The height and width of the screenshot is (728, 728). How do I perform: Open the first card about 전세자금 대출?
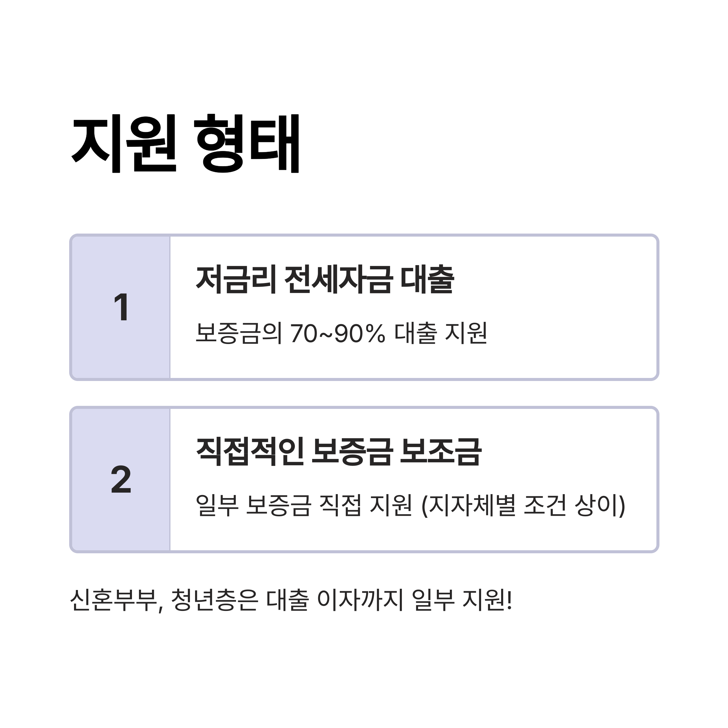[x=364, y=307]
